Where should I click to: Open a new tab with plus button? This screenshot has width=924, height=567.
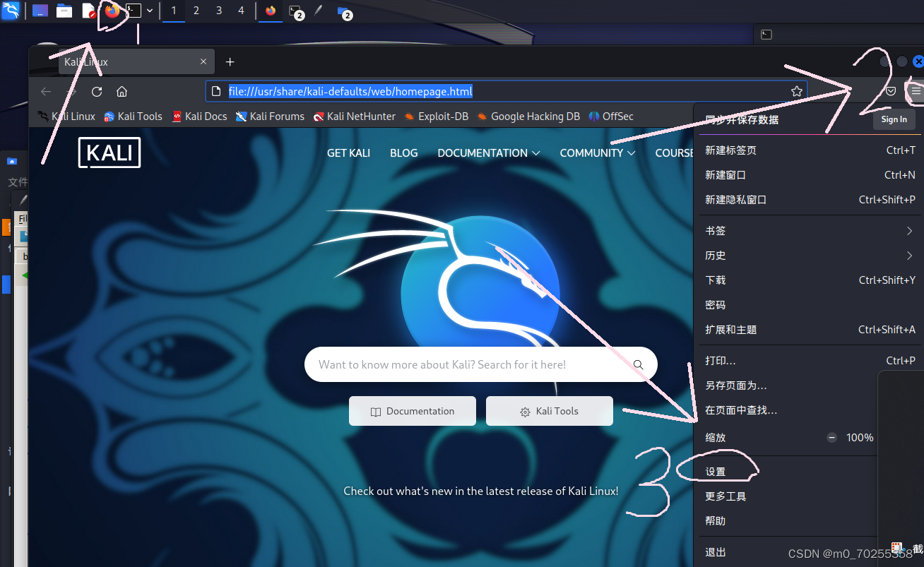[x=230, y=62]
